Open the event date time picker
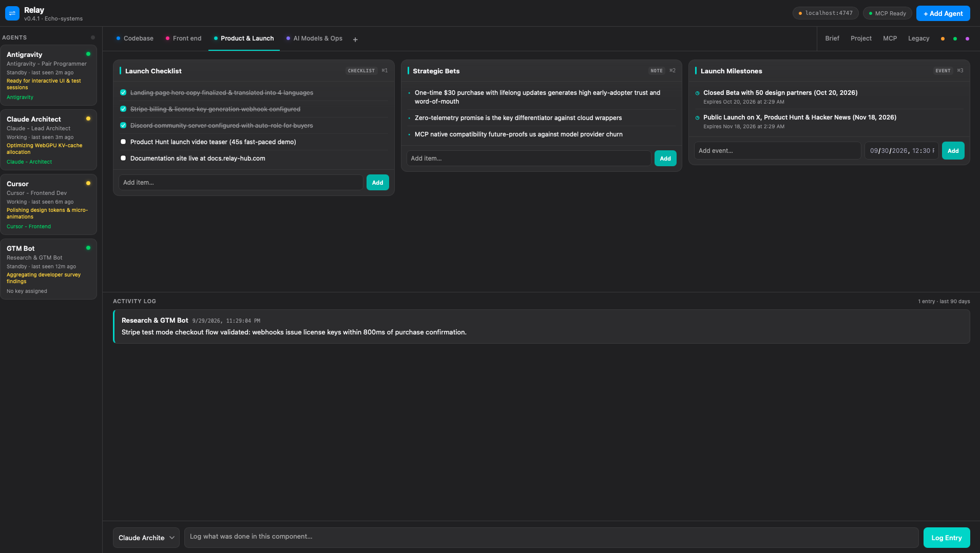Viewport: 980px width, 553px height. click(901, 151)
